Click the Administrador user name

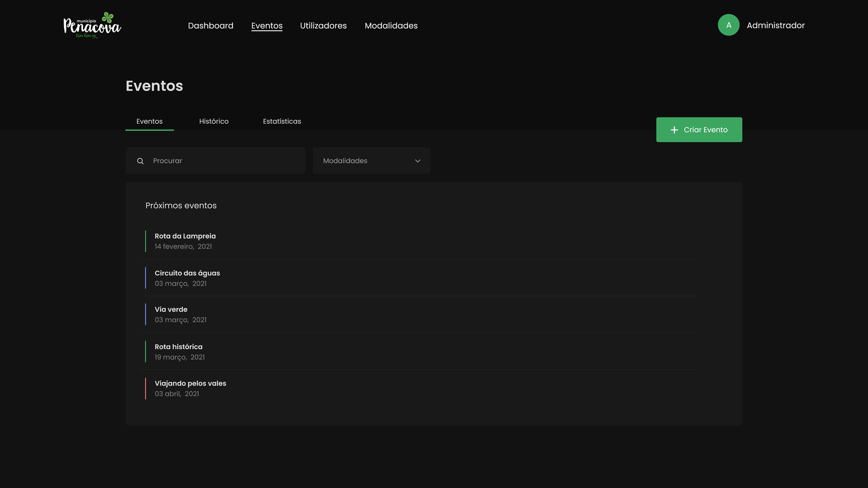pyautogui.click(x=775, y=25)
